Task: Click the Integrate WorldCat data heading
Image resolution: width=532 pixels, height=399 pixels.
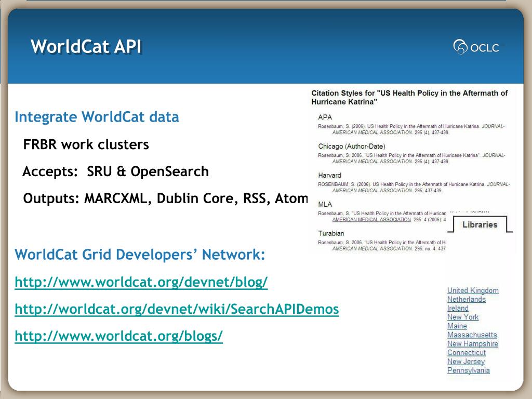Action: pyautogui.click(x=97, y=117)
